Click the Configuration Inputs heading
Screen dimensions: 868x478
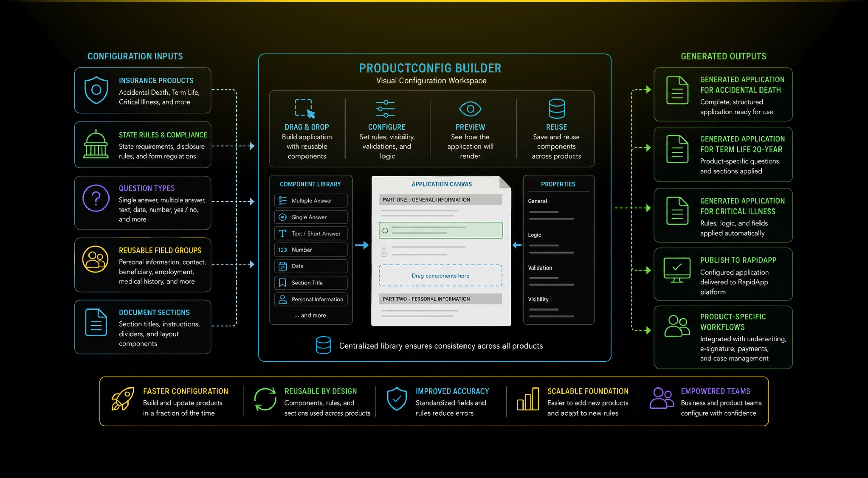point(135,56)
